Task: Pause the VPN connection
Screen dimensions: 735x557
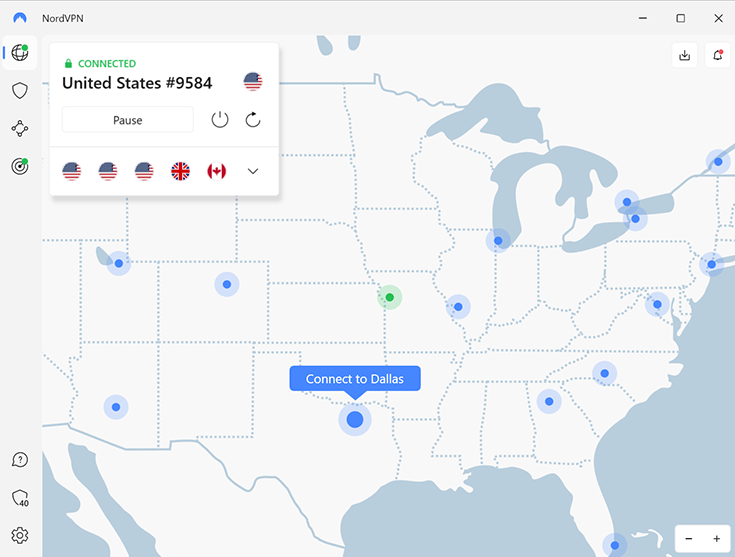Action: 128,120
